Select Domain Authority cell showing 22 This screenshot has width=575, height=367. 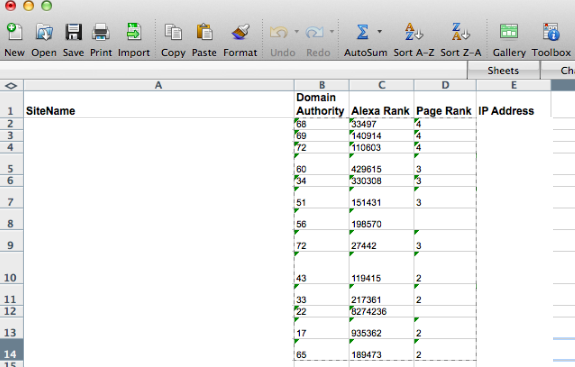(x=322, y=311)
